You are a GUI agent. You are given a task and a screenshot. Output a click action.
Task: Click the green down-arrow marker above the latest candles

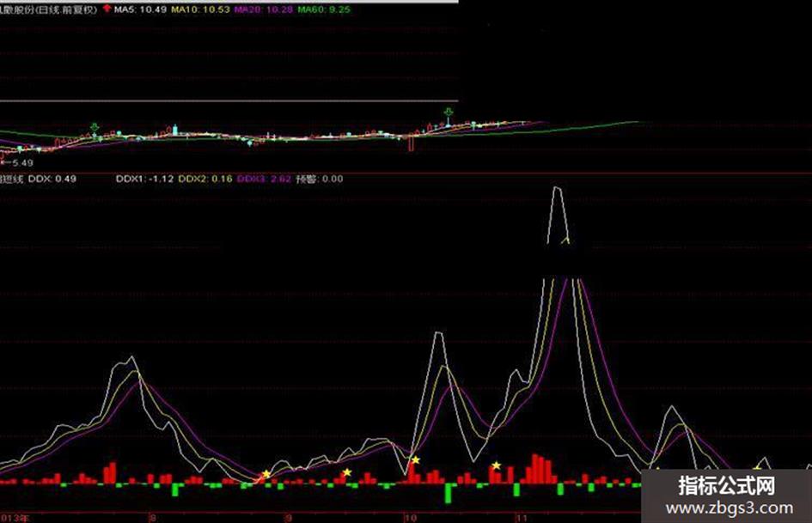tap(449, 113)
